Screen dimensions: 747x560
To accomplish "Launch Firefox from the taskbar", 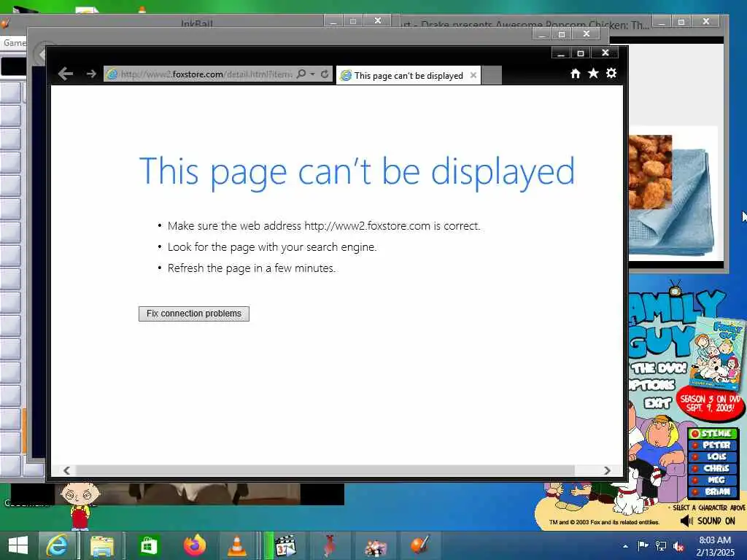I will tap(195, 545).
